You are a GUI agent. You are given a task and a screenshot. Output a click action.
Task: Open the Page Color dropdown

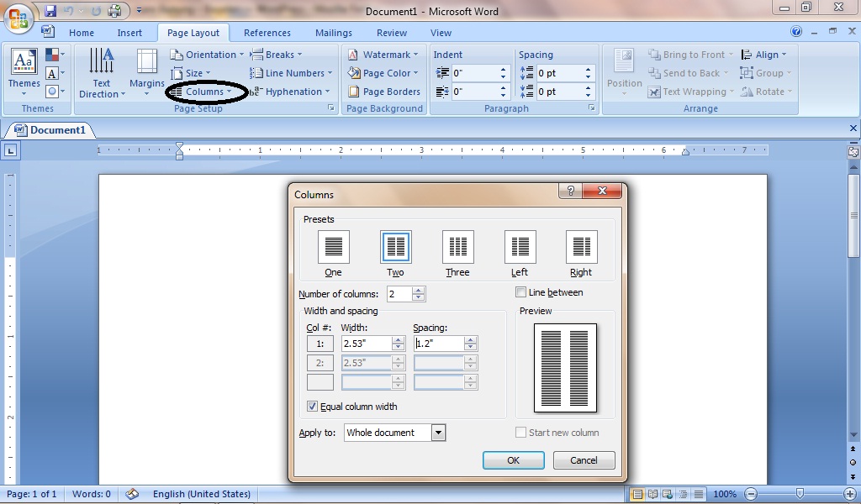pos(383,73)
